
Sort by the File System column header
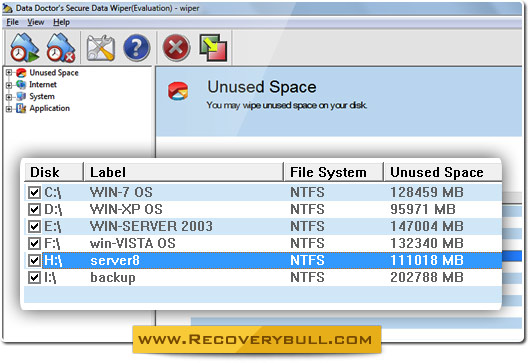333,172
